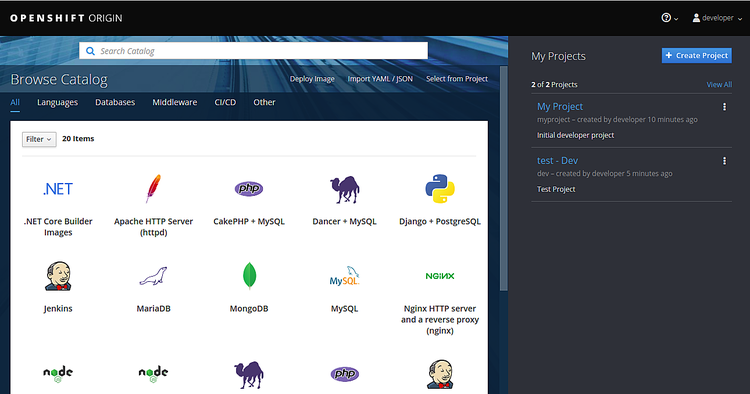The image size is (750, 394).
Task: Expand the Filter dropdown
Action: pyautogui.click(x=39, y=139)
